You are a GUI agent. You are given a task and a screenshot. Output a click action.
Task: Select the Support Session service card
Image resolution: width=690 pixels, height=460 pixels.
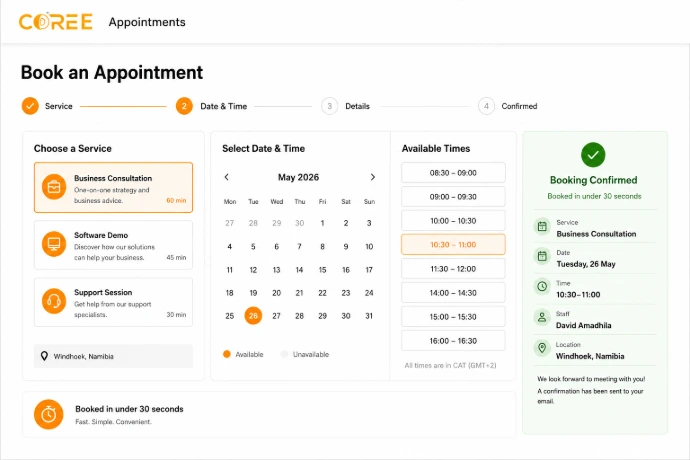tap(114, 302)
